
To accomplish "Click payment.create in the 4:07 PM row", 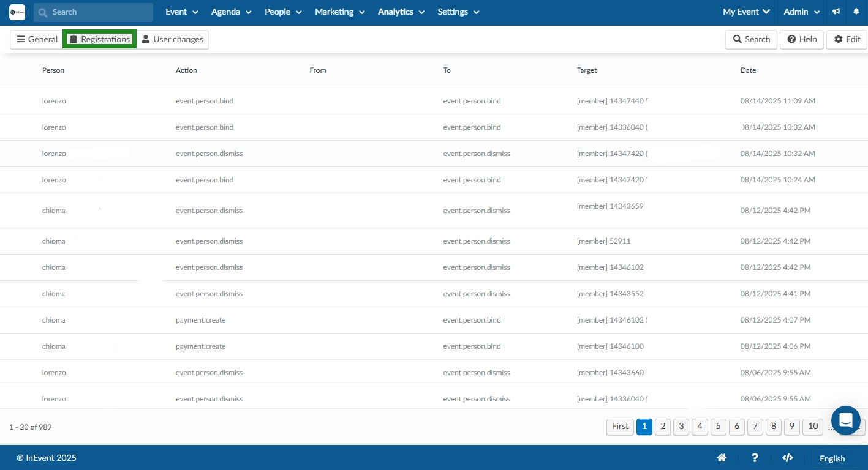I will click(201, 320).
